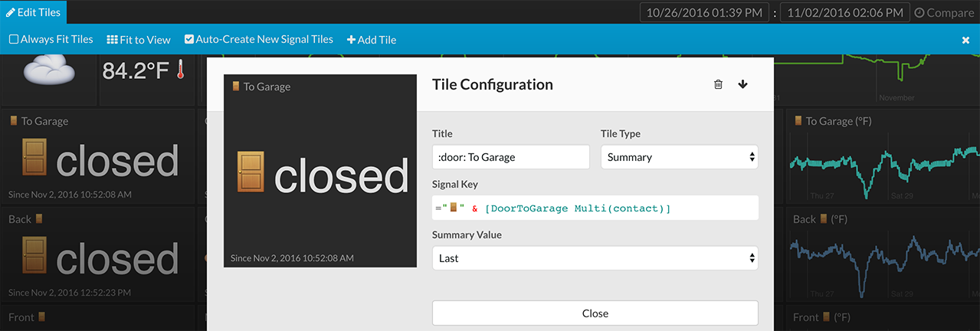Uncheck Auto-Create New Signal Tiles
Image resolution: width=980 pixels, height=331 pixels.
tap(189, 39)
